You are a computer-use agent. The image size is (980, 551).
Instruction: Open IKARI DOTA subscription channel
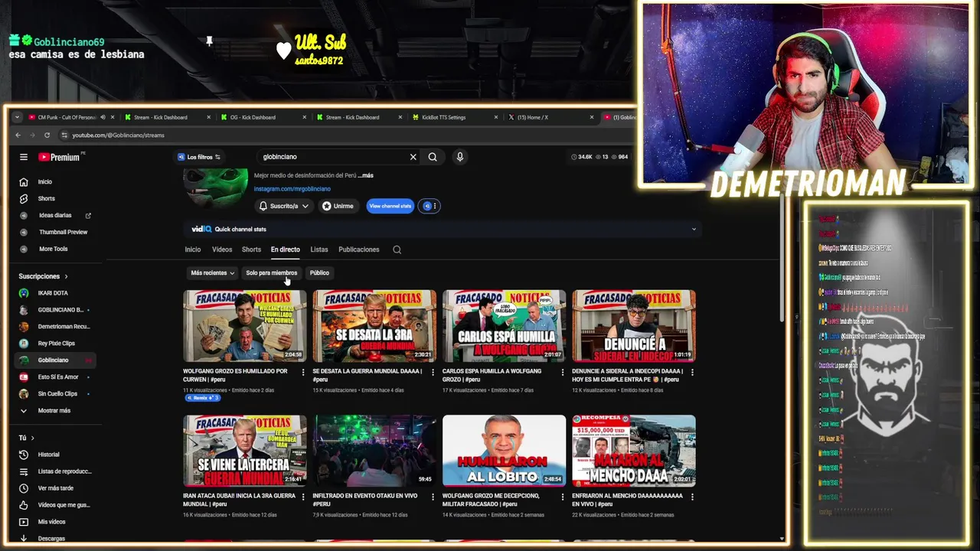53,293
